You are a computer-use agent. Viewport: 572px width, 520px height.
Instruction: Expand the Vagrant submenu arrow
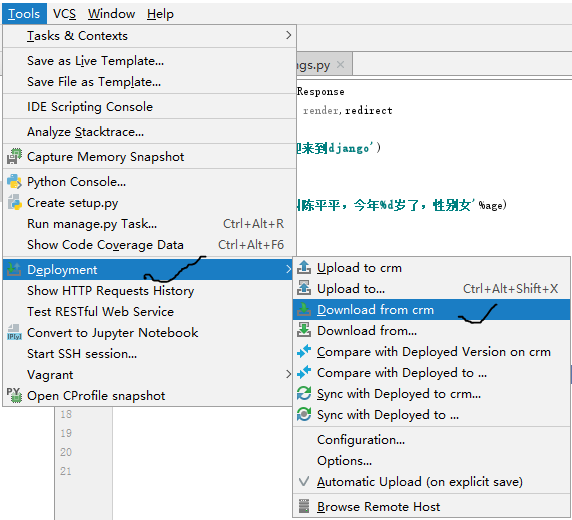tap(288, 374)
